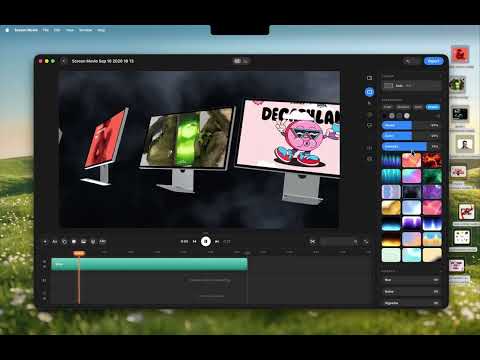Screen dimensions: 480x360
Task: Adjust the Noise slider in the side panel
Action: [x=411, y=292]
